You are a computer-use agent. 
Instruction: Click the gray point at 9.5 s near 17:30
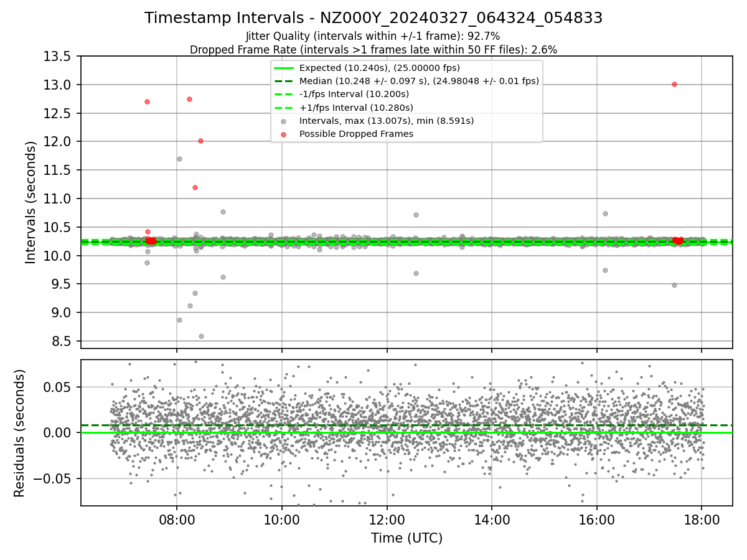674,285
